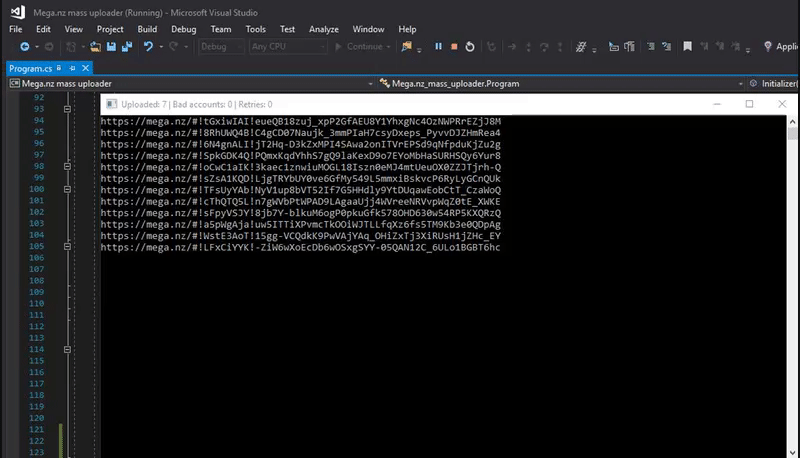This screenshot has height=458, width=800.
Task: Open the Test menu
Action: pyautogui.click(x=287, y=29)
